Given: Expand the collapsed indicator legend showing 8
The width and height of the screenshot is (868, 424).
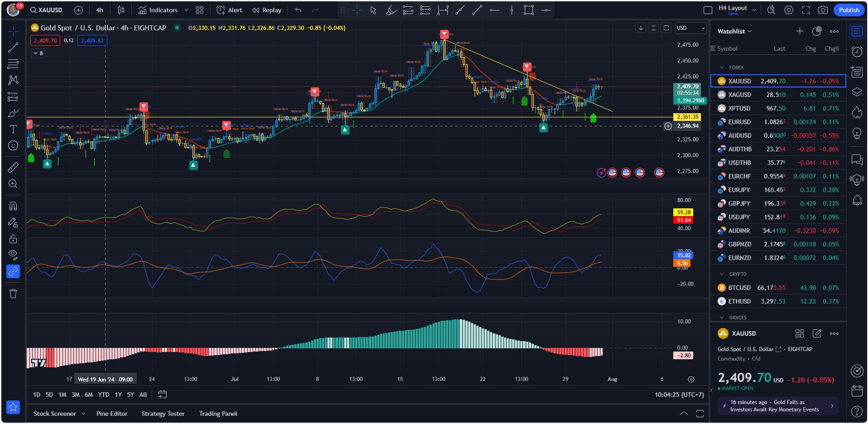Looking at the screenshot, I should (38, 53).
